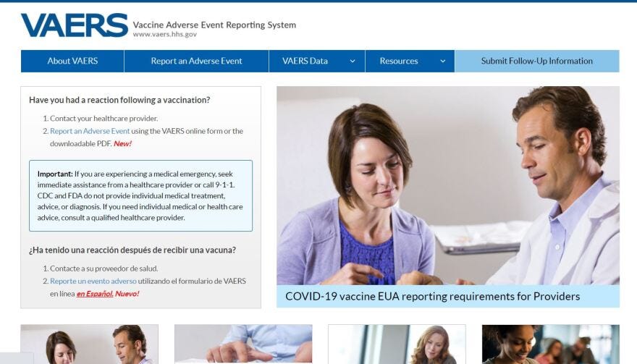Follow the Reporte un evento adverso link
The width and height of the screenshot is (637, 364).
pos(93,281)
